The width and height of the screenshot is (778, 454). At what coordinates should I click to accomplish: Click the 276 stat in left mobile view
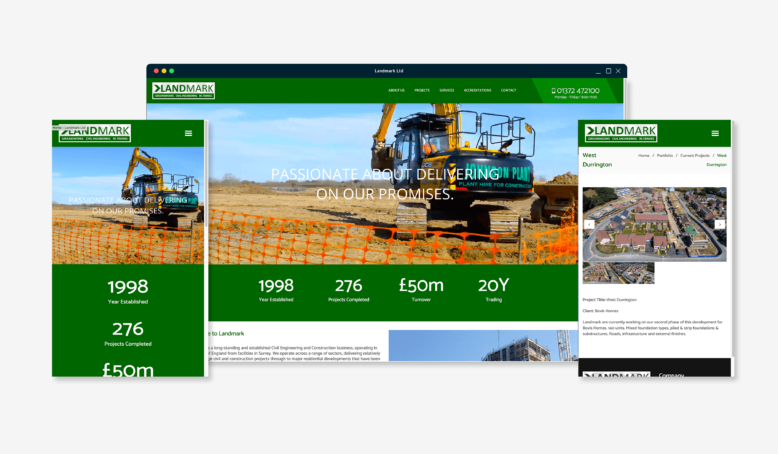[128, 333]
